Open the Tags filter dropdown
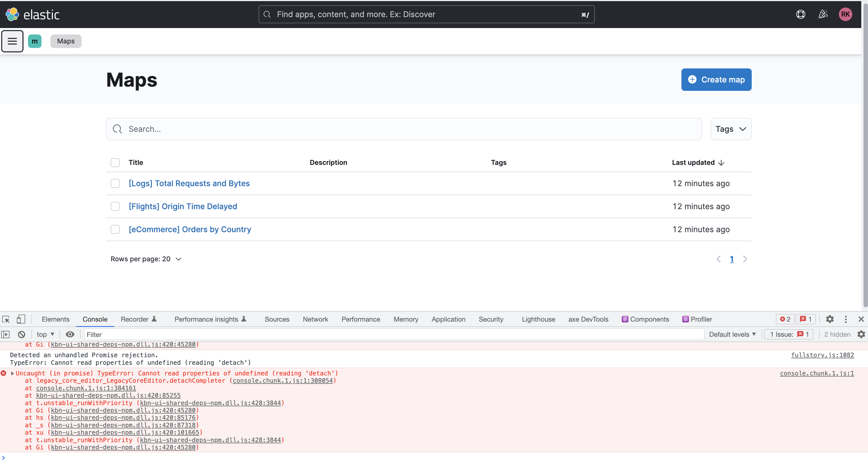This screenshot has height=466, width=868. 731,129
